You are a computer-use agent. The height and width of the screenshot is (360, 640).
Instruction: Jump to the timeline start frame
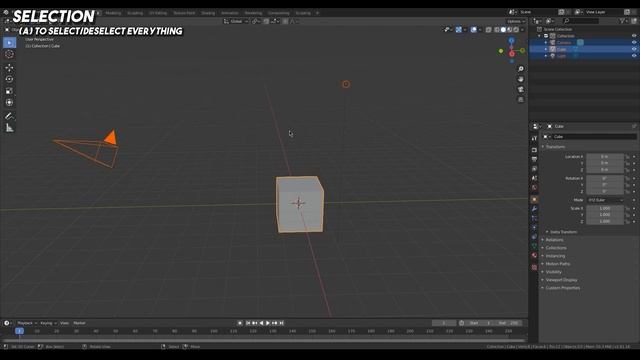click(x=248, y=323)
